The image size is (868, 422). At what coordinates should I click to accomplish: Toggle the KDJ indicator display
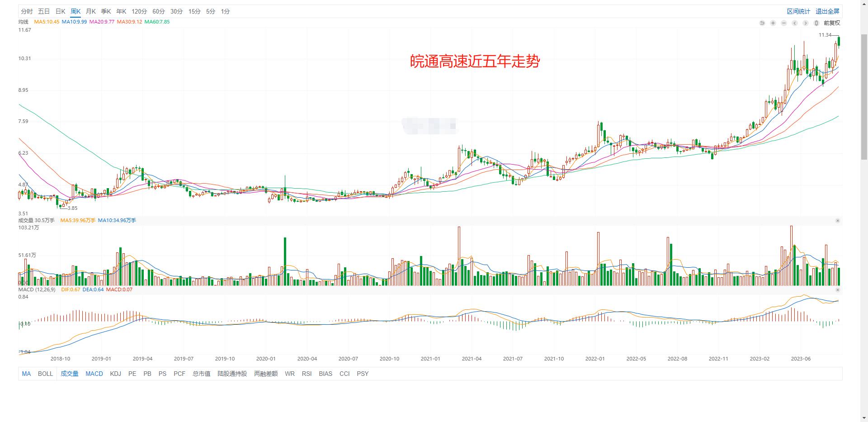(116, 374)
